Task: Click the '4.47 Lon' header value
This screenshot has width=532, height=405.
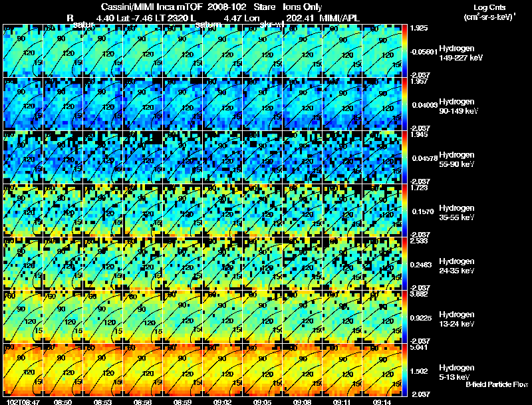Action: (x=241, y=18)
